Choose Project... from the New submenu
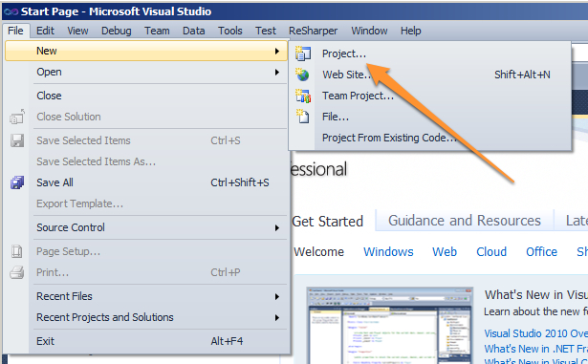Image resolution: width=588 pixels, height=364 pixels. click(x=430, y=54)
